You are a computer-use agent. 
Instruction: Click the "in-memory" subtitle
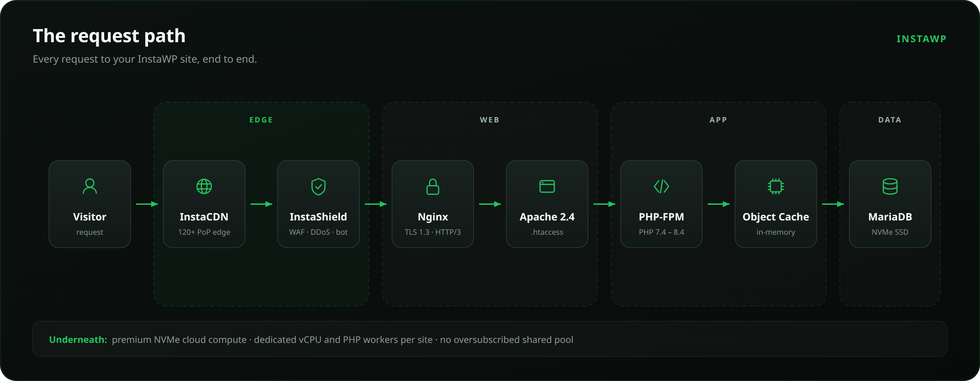776,232
